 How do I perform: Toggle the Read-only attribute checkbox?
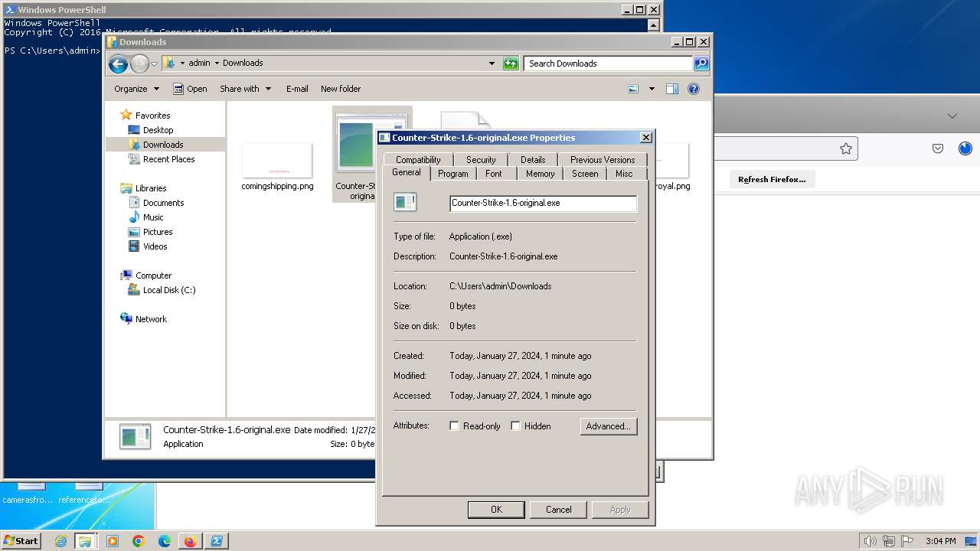455,426
